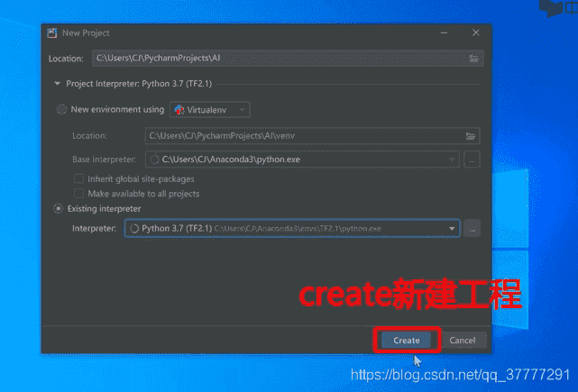Open the Base interpreter dropdown arrow
Image resolution: width=578 pixels, height=392 pixels.
tap(452, 160)
